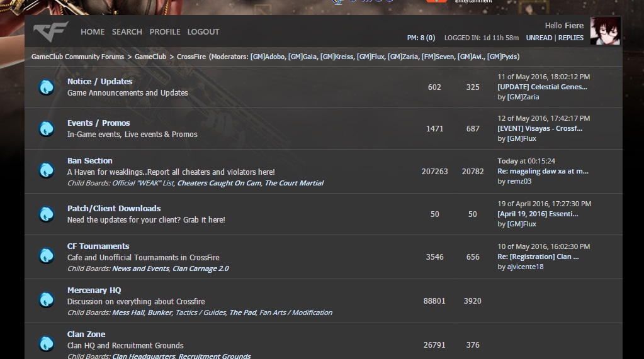View moderator [GM]Avi.'s profile
The height and width of the screenshot is (359, 644).
coord(470,57)
